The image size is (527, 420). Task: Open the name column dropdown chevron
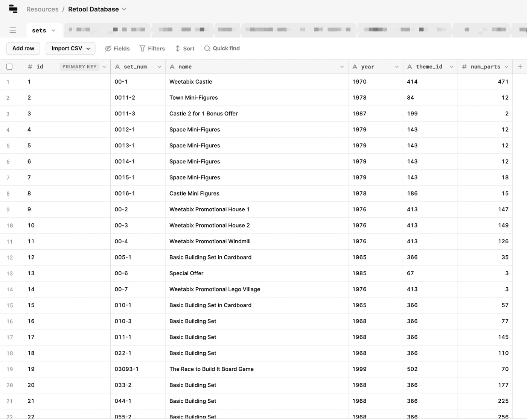click(x=342, y=67)
